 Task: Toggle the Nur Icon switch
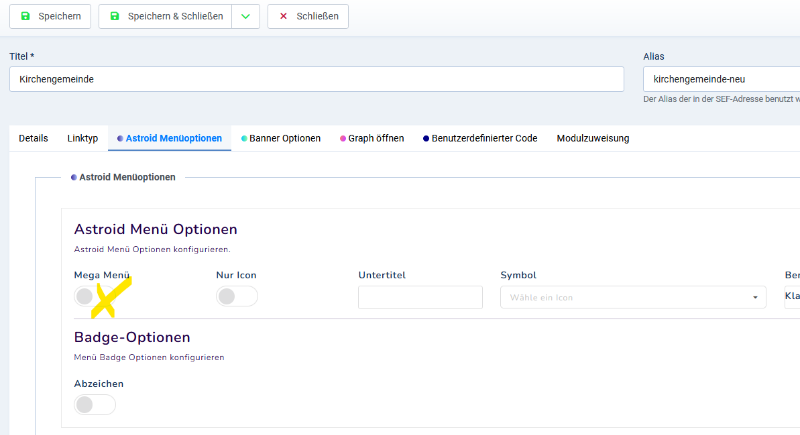point(237,296)
